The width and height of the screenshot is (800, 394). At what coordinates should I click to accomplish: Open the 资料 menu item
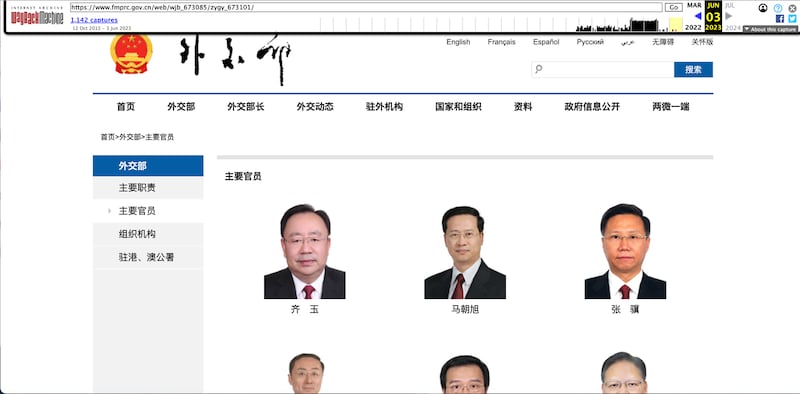[x=523, y=107]
